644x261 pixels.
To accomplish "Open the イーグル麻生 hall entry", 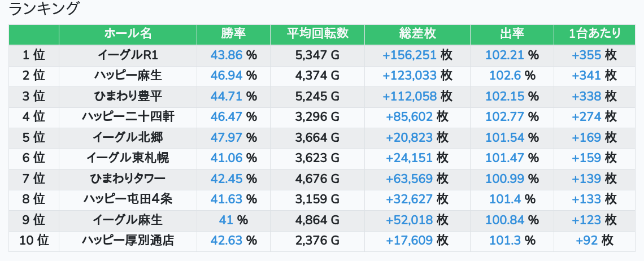I will point(128,220).
